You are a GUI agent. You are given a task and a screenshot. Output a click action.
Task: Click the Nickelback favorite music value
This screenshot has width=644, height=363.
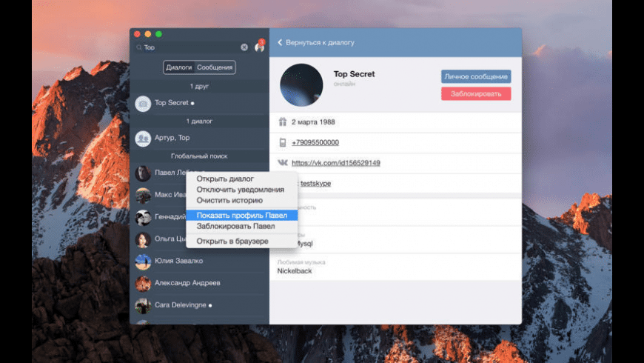tap(295, 271)
